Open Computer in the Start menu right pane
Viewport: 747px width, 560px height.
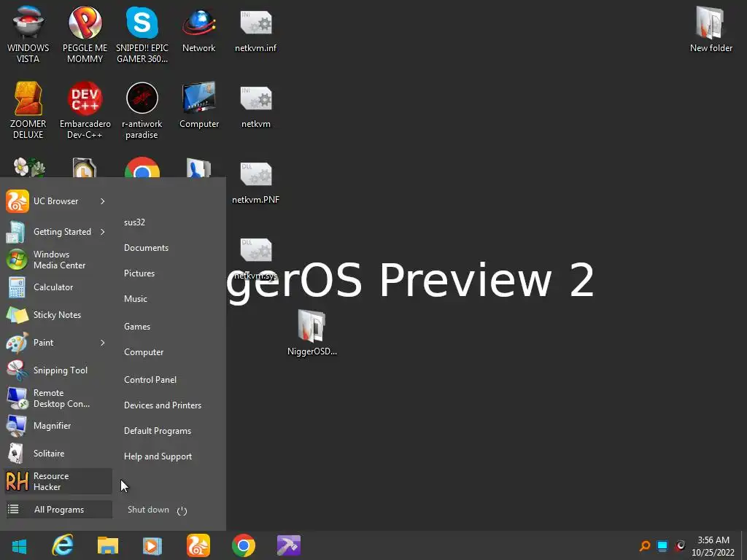coord(144,352)
